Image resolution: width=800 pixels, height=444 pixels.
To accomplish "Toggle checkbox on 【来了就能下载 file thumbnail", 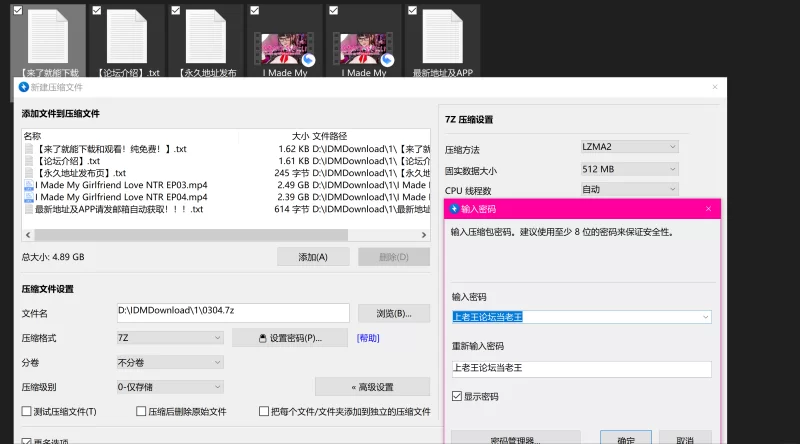I will pos(18,10).
